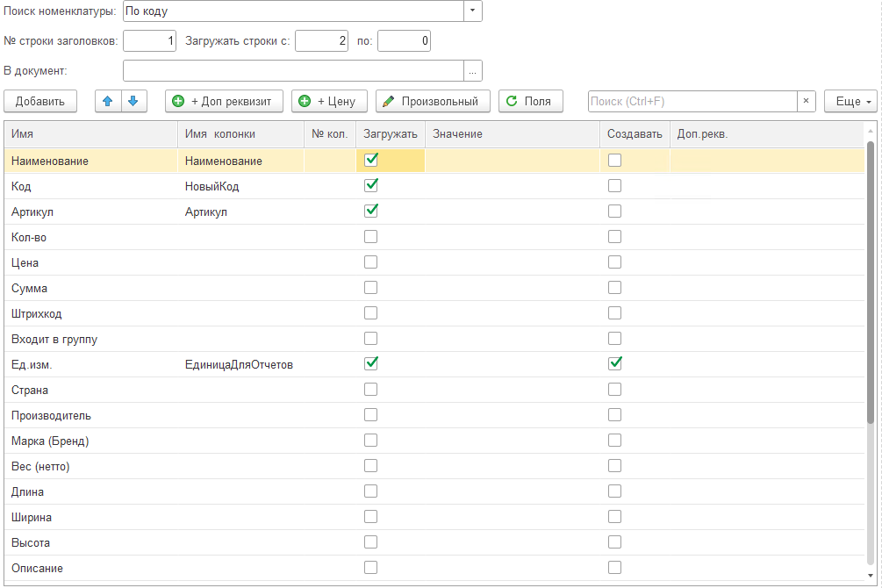Image resolution: width=882 pixels, height=588 pixels.
Task: Select the 'Ширина' row
Action: pos(434,517)
